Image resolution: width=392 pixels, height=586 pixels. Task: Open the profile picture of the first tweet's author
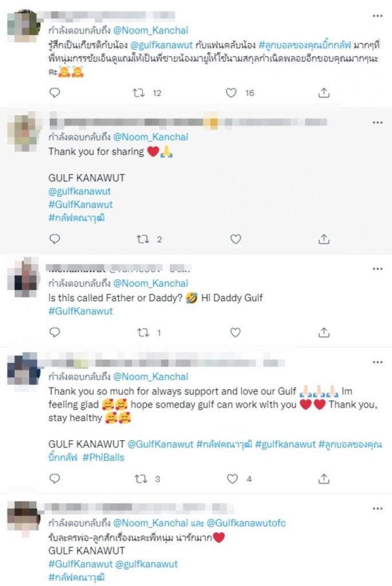point(23,26)
